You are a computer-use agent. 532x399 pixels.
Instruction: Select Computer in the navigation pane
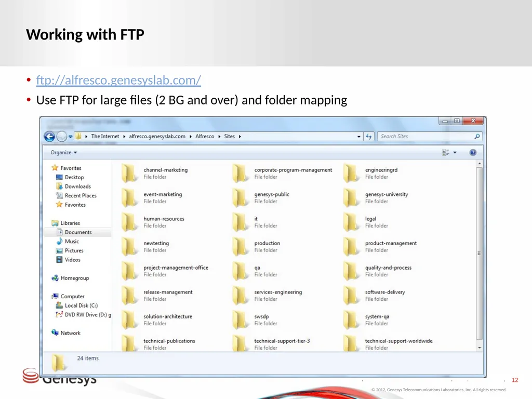coord(68,296)
